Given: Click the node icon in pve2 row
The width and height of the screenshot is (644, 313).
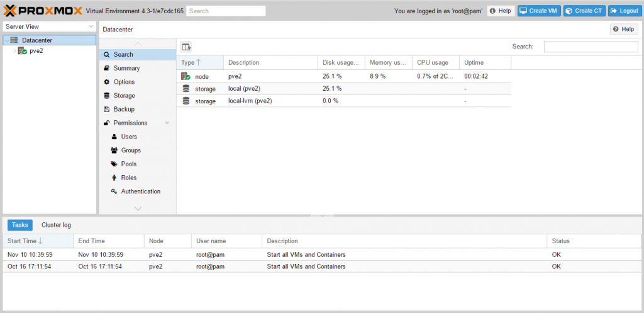Looking at the screenshot, I should click(x=186, y=76).
